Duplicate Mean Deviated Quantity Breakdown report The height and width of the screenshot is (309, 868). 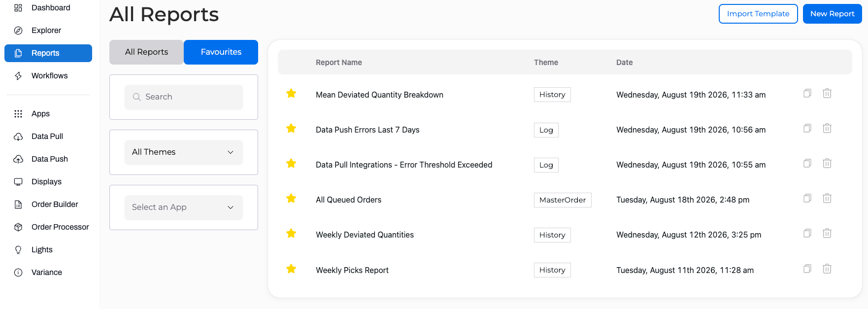coord(807,93)
